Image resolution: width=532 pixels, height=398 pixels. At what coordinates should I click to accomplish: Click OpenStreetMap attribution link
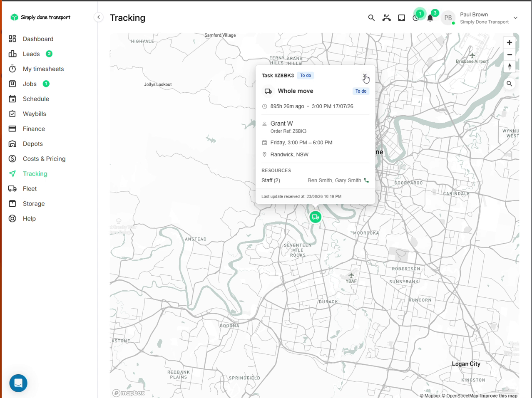coord(460,396)
